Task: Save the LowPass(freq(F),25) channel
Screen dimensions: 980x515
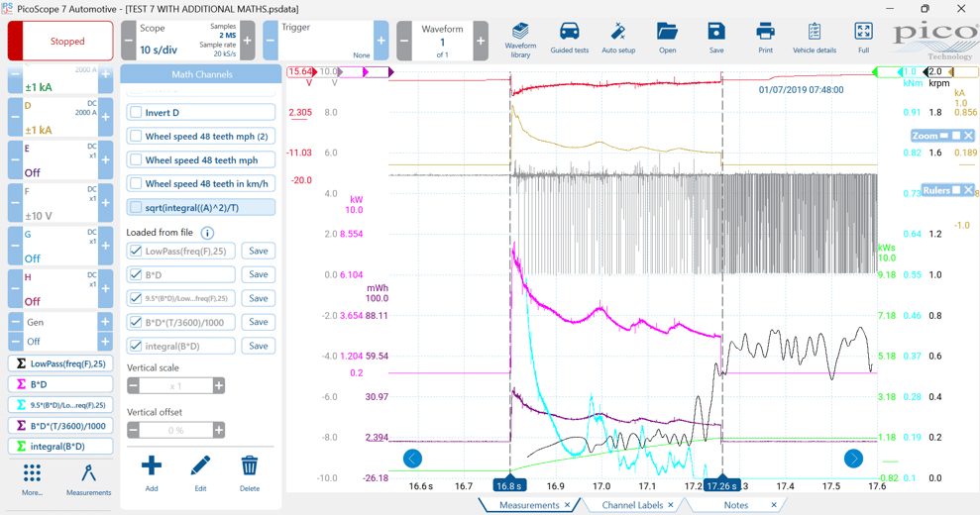Action: point(258,252)
